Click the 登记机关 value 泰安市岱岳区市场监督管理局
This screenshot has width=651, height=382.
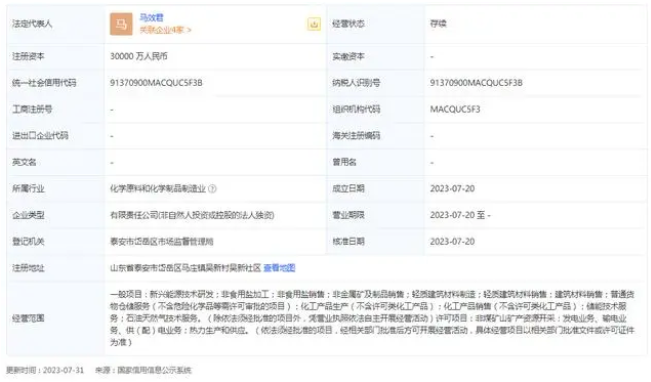(162, 241)
